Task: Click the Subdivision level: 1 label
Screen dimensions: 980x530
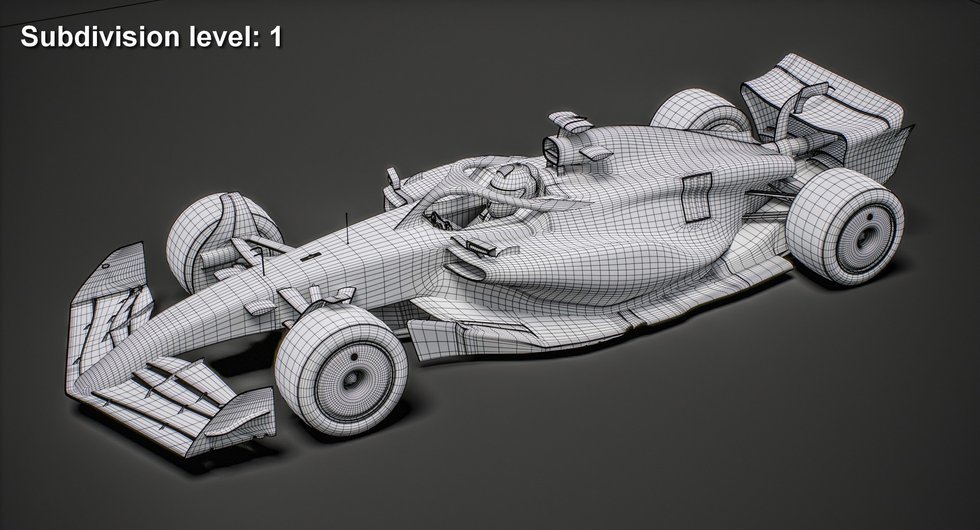Action: 151,37
